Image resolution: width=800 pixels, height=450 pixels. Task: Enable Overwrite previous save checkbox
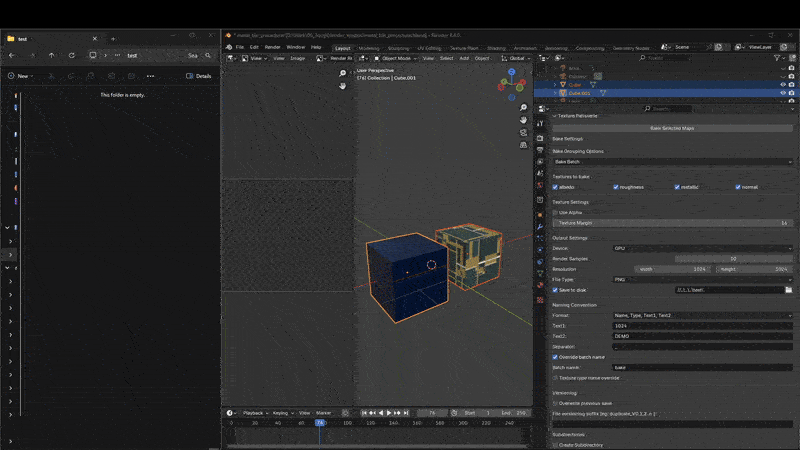click(x=555, y=404)
